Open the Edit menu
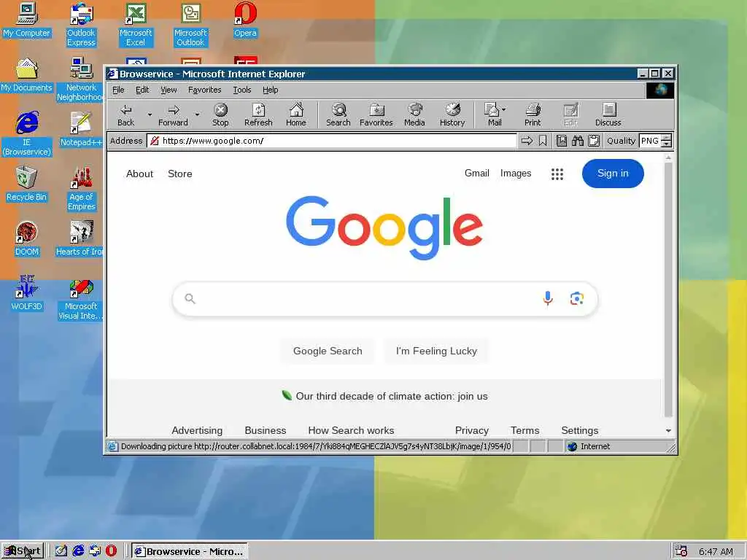This screenshot has width=747, height=560. (142, 90)
